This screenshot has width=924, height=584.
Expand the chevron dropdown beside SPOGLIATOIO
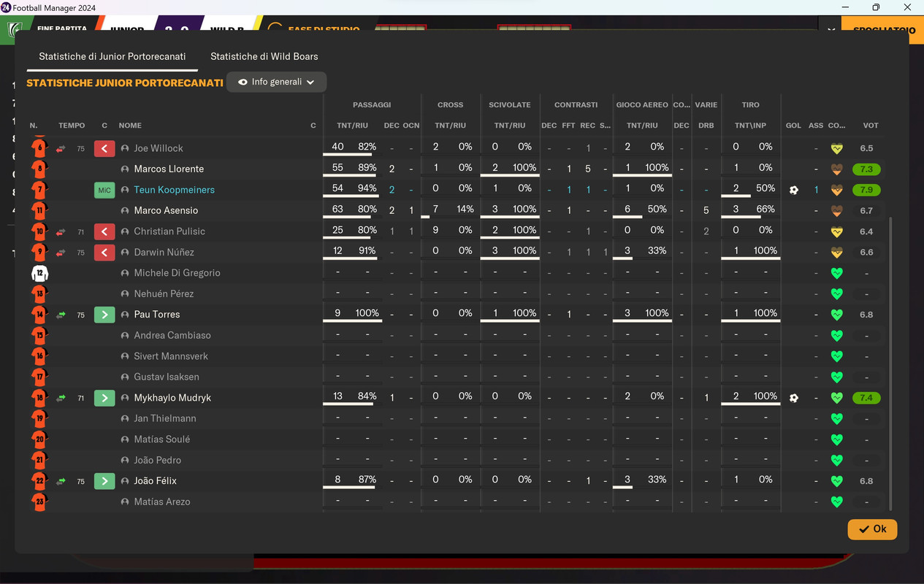[831, 30]
